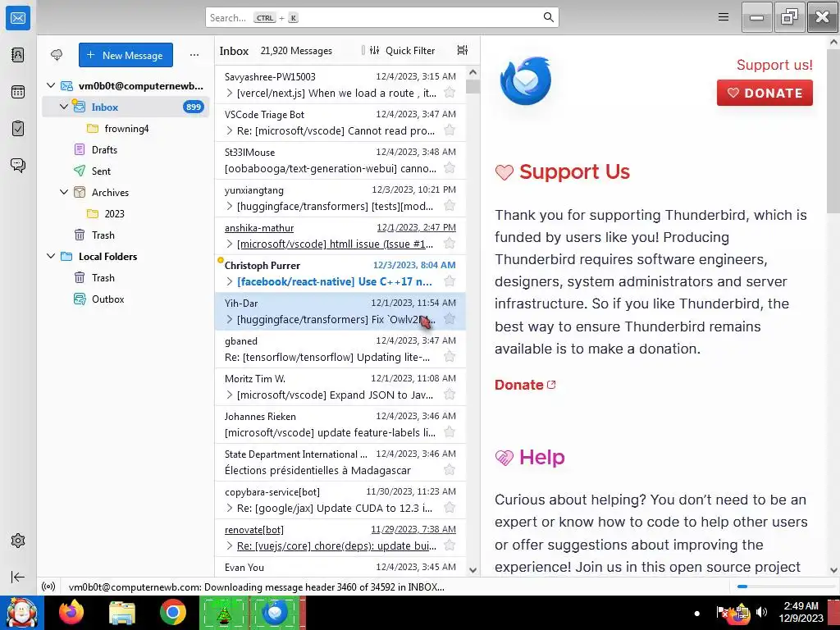840x630 pixels.
Task: Open the Thunderbird app menu
Action: [724, 17]
